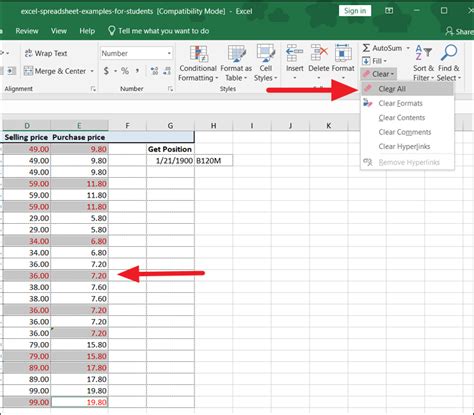Expand the Merge & Center arrow
This screenshot has width=474, height=415.
(92, 71)
